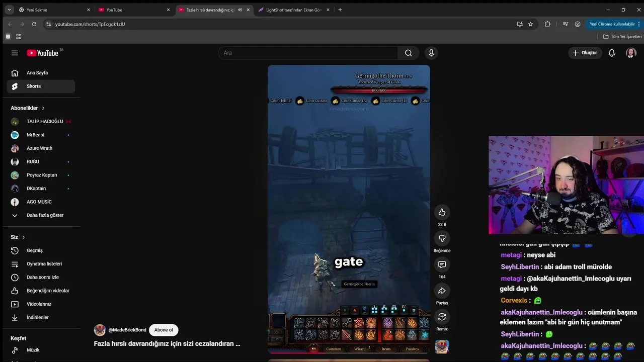Viewport: 644px width, 362px height.
Task: Open the notifications bell
Action: pyautogui.click(x=612, y=53)
